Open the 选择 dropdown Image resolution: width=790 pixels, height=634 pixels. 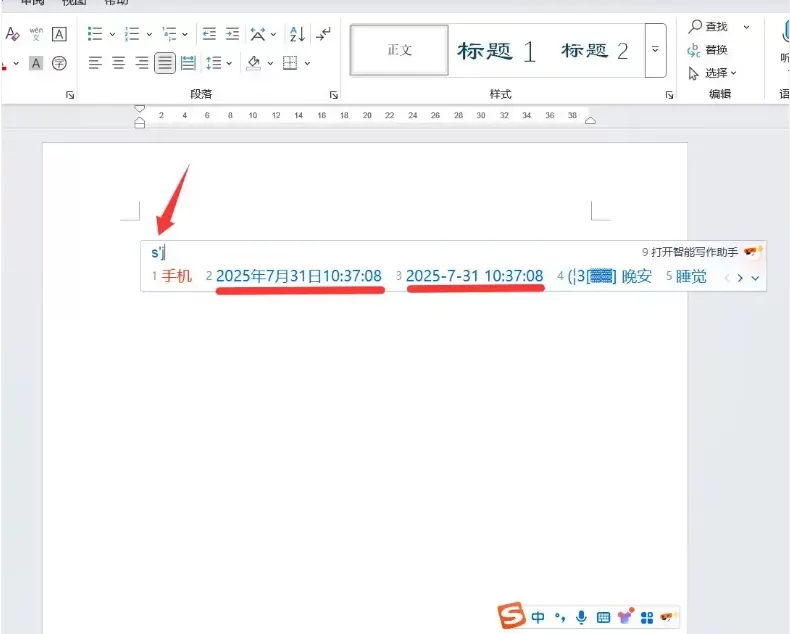[x=712, y=73]
